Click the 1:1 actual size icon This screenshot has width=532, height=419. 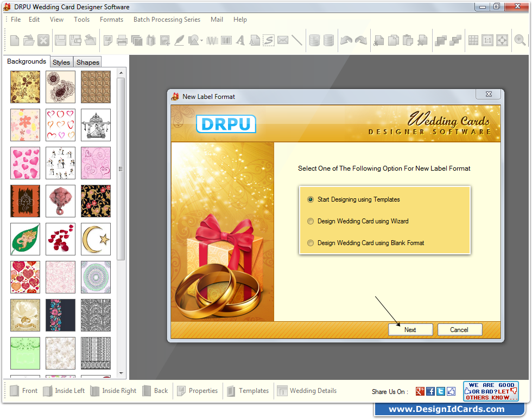point(487,40)
